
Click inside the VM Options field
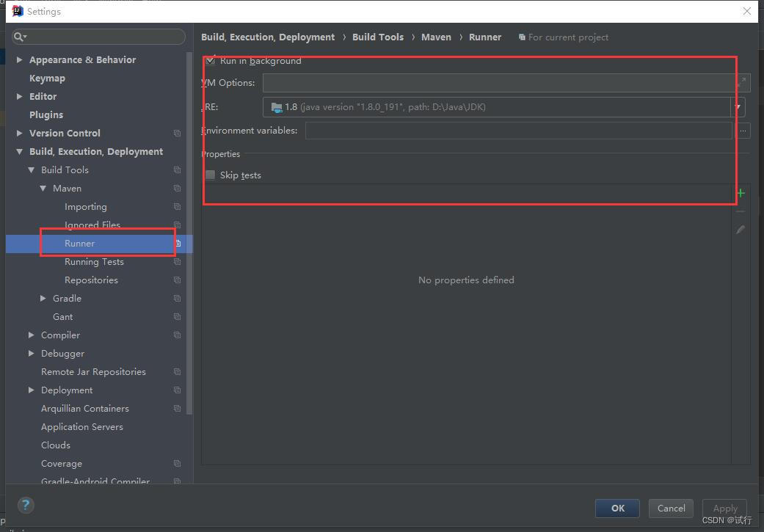[x=500, y=83]
